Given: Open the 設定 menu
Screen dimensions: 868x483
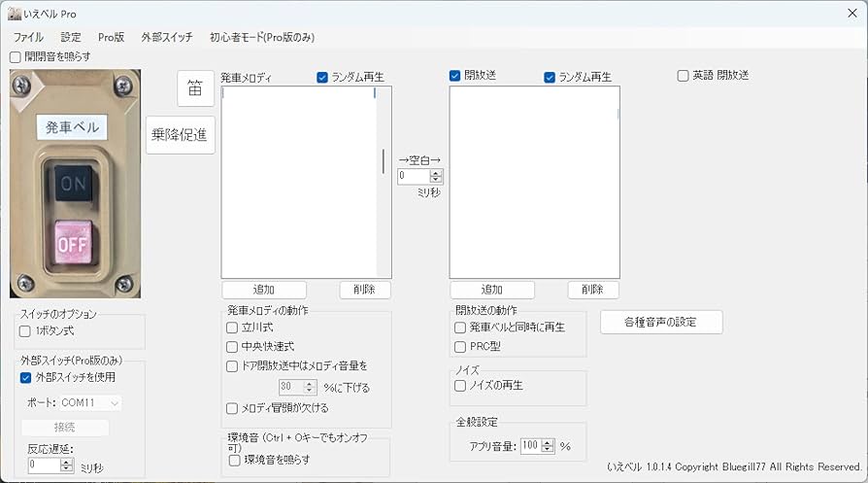Looking at the screenshot, I should click(x=71, y=37).
